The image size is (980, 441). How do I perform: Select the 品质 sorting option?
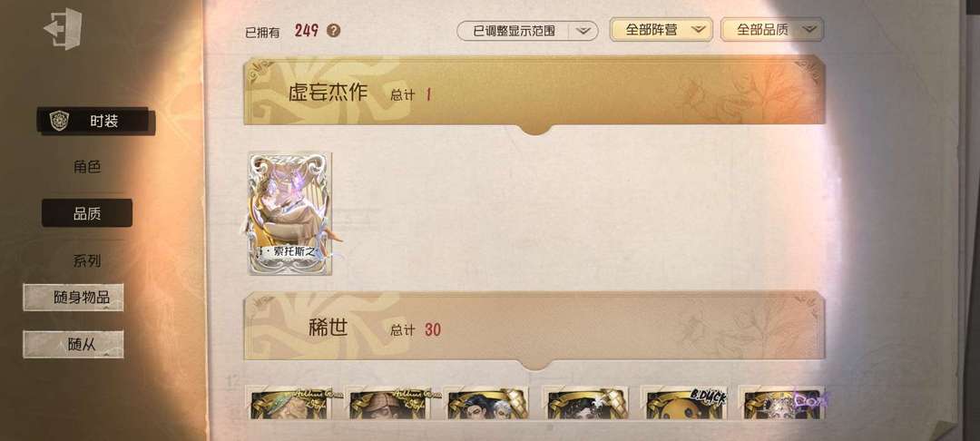[87, 213]
